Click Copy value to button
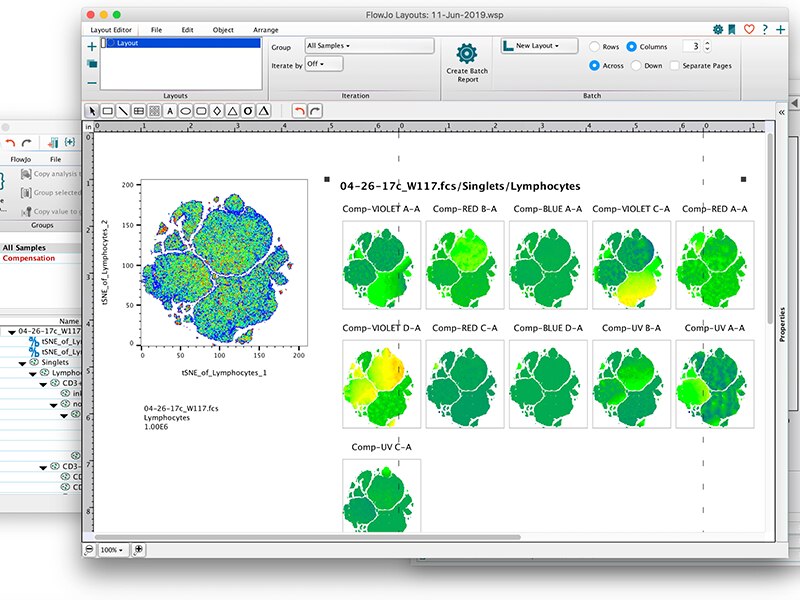800x600 pixels. [x=50, y=211]
